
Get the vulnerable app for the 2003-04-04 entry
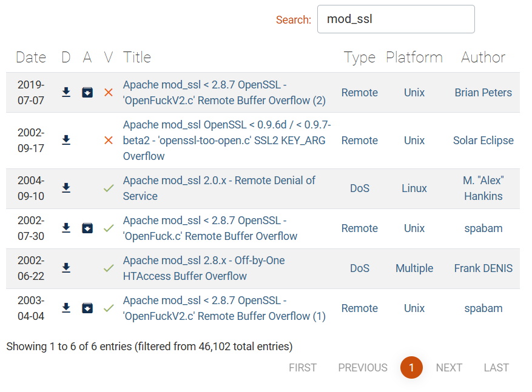[x=87, y=308]
